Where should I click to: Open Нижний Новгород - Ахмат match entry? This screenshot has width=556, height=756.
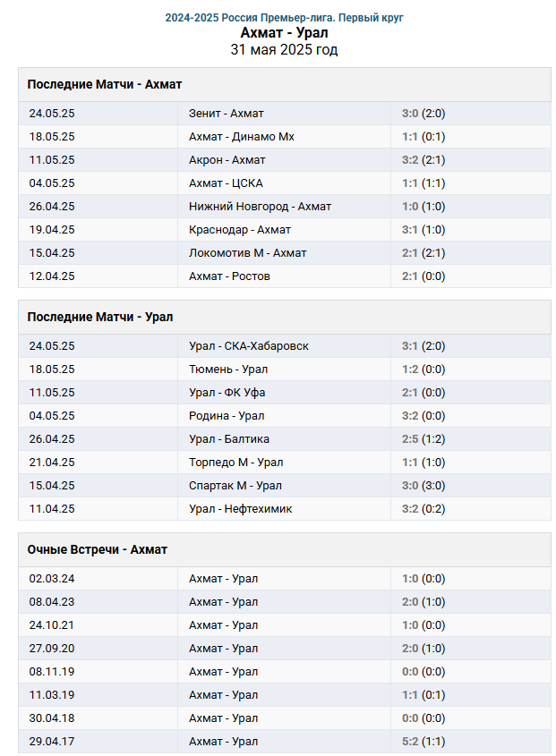point(260,207)
